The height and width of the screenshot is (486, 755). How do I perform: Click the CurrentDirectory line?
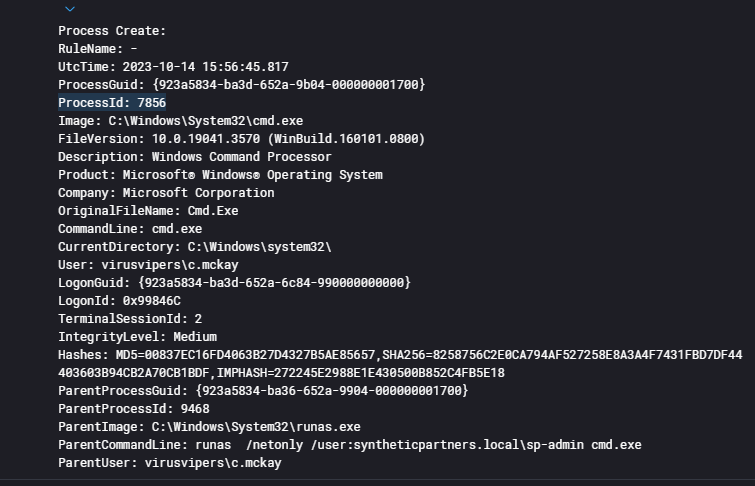pyautogui.click(x=194, y=247)
